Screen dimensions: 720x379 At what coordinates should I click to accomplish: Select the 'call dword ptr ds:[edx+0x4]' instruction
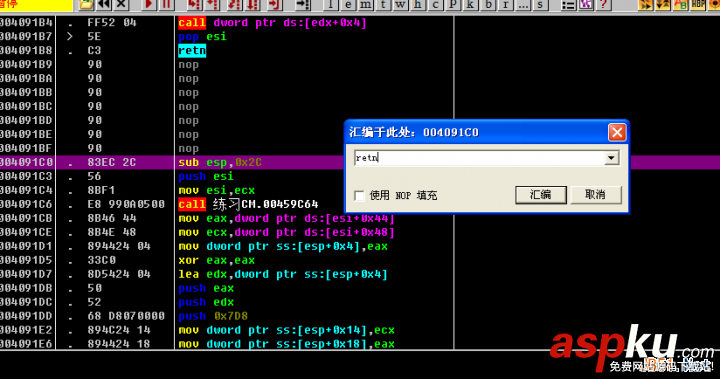click(272, 23)
